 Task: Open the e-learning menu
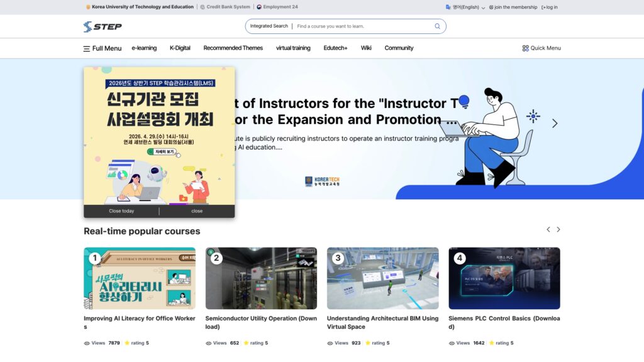145,48
